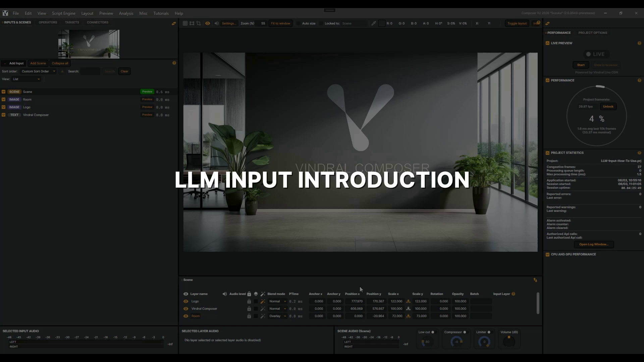Toggle scale link icon on Vindral Composer layer

[408, 309]
